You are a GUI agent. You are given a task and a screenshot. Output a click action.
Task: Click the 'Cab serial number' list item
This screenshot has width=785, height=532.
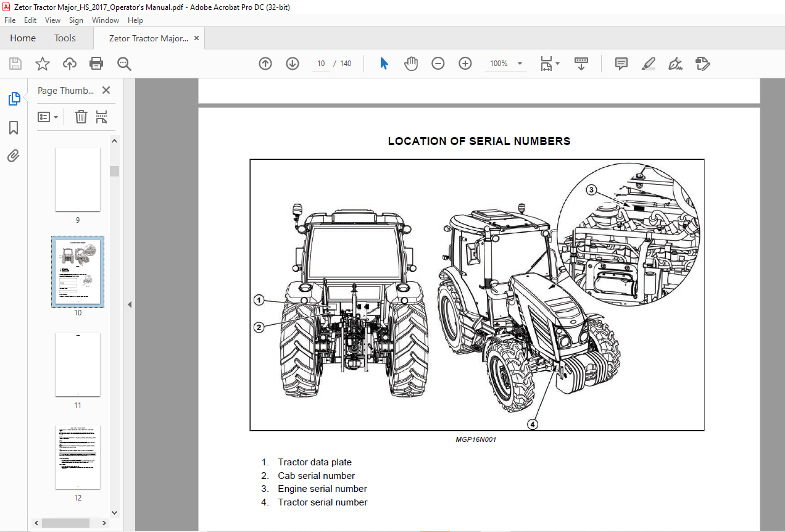pyautogui.click(x=317, y=476)
